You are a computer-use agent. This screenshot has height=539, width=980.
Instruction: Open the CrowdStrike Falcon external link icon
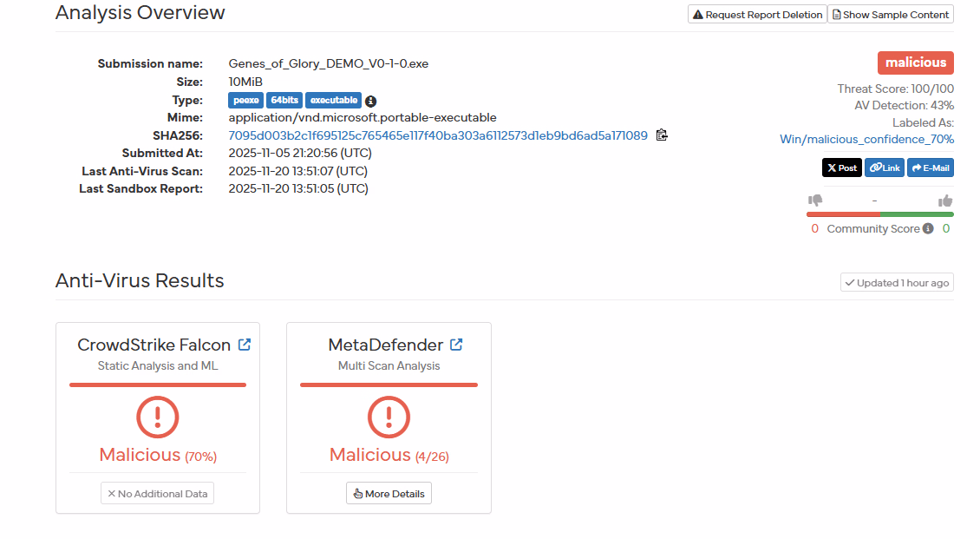(x=245, y=345)
